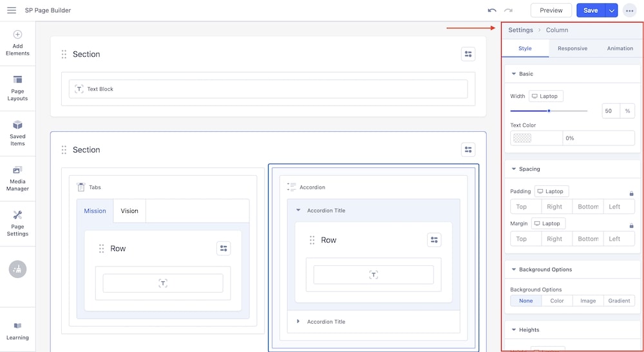Screen dimensions: 644x352
Task: Collapse the Basic settings section
Action: 514,74
